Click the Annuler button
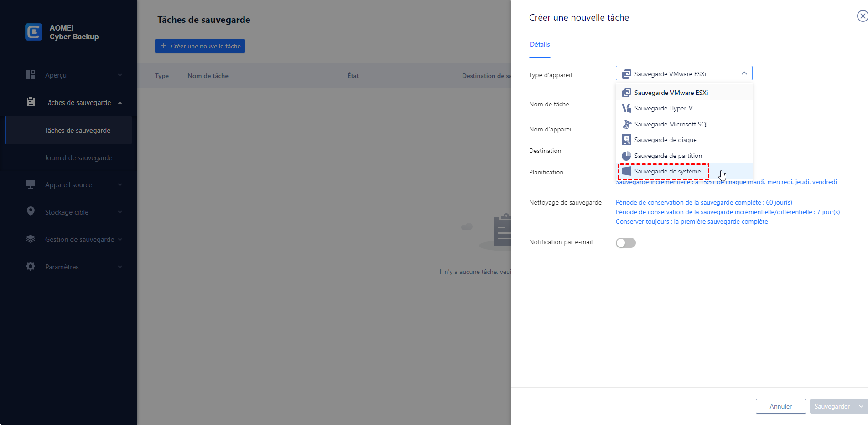 [x=780, y=406]
